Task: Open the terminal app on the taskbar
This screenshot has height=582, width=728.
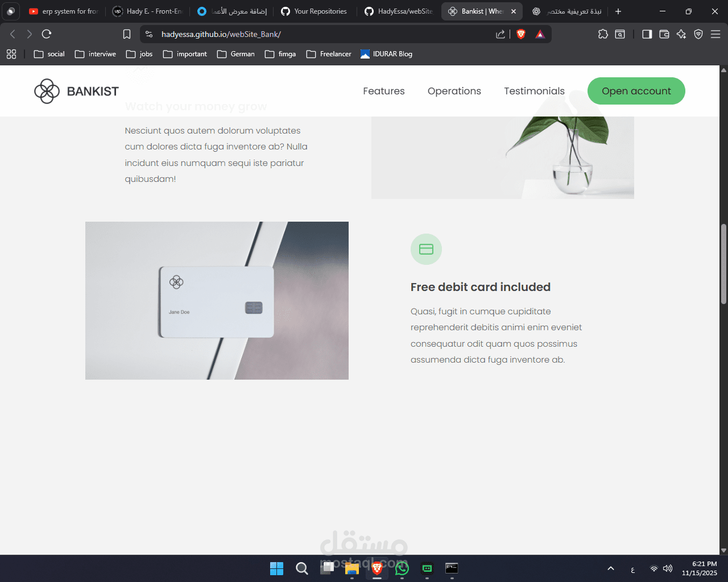Action: [452, 568]
